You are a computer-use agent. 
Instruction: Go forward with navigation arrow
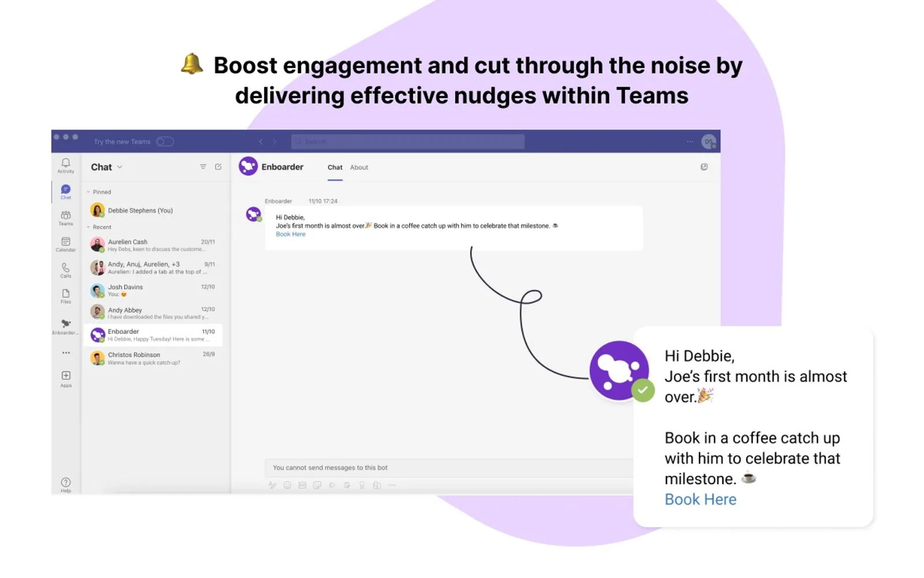[x=274, y=142]
